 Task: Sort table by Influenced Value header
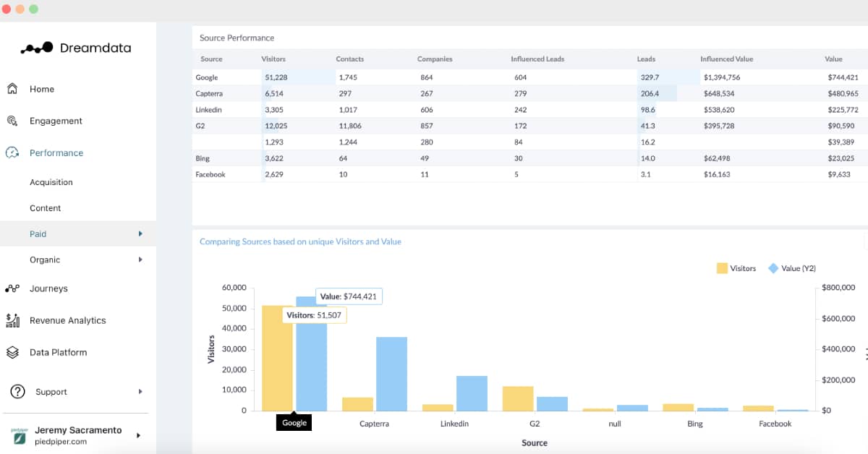727,59
